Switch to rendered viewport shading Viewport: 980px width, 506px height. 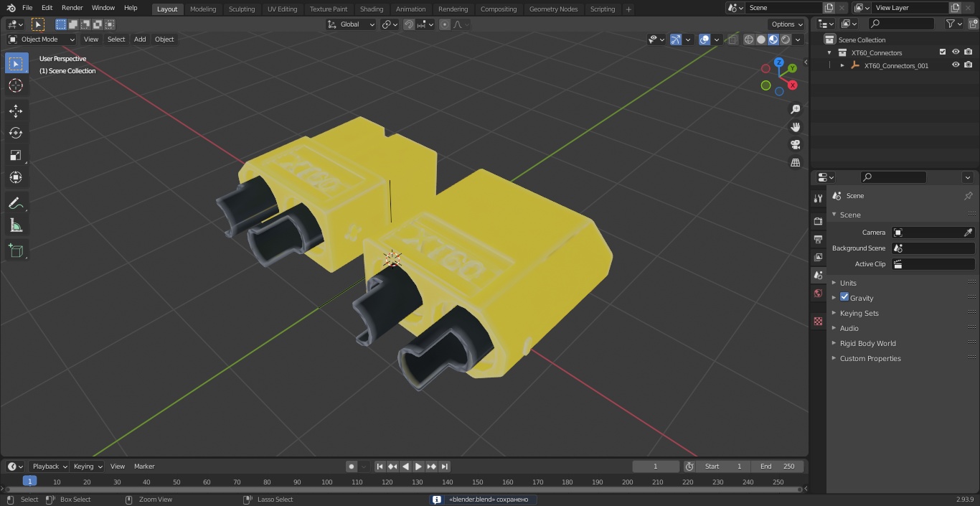pos(786,39)
